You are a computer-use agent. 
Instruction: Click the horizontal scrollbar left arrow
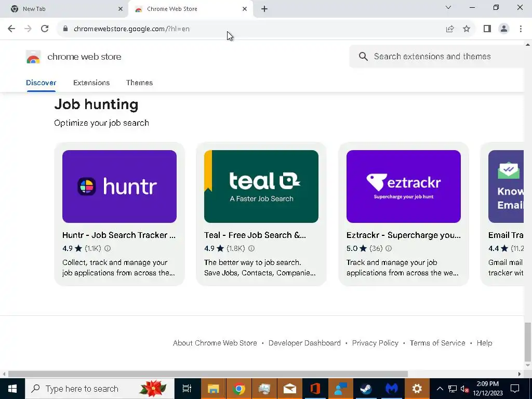tap(4, 374)
